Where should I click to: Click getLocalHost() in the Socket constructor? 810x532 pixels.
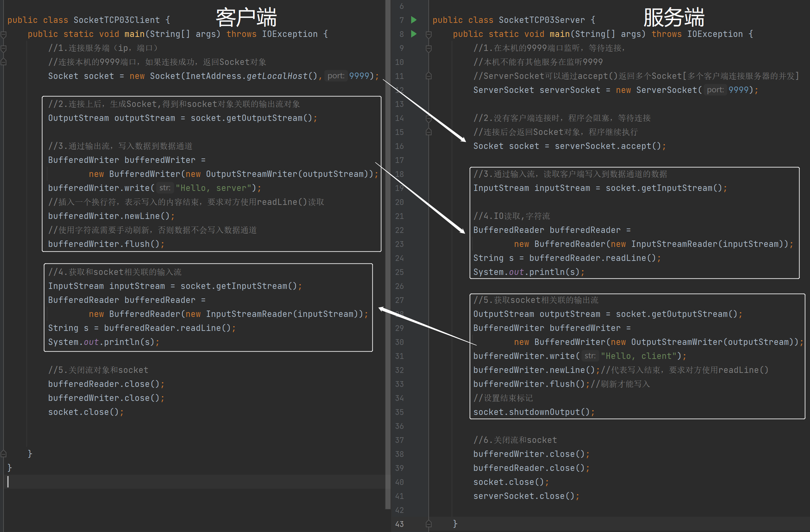pos(282,76)
